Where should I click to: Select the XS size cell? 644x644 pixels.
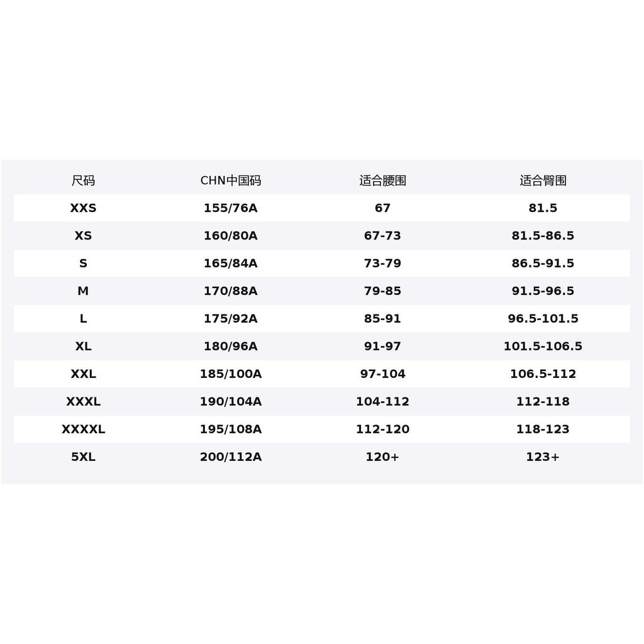tap(83, 235)
